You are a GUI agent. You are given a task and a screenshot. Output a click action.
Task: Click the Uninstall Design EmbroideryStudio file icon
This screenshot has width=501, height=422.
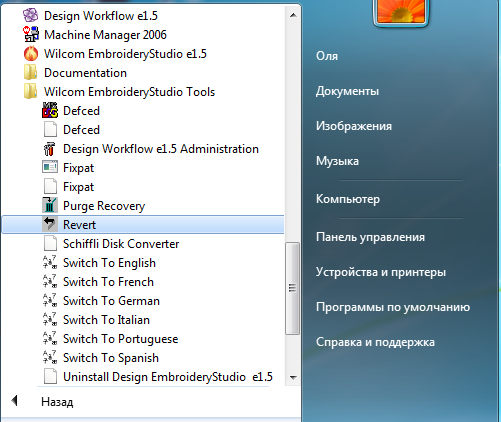tap(50, 376)
